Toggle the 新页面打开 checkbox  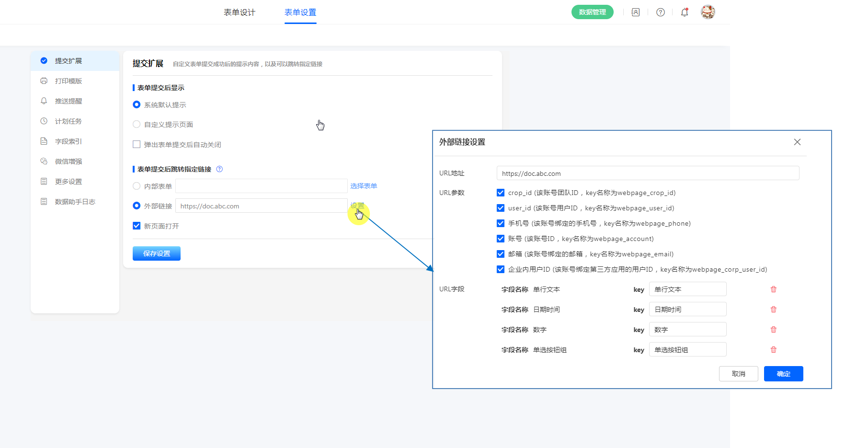point(137,226)
